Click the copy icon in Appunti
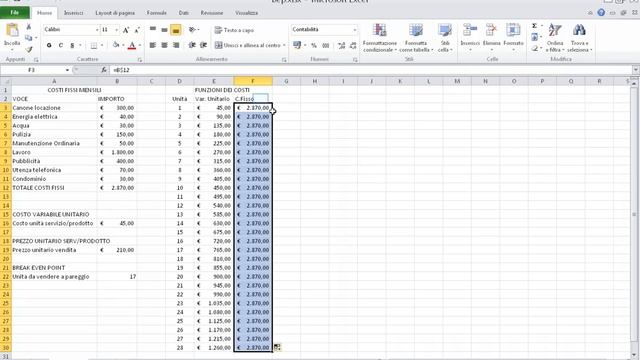 [x=28, y=38]
